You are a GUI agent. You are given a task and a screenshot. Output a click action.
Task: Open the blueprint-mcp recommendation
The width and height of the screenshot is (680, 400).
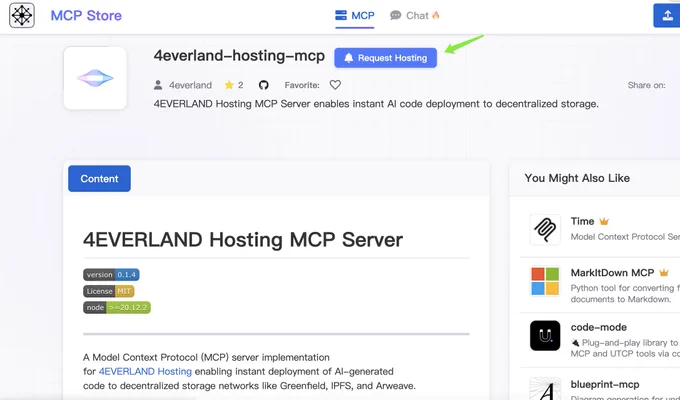coord(605,384)
